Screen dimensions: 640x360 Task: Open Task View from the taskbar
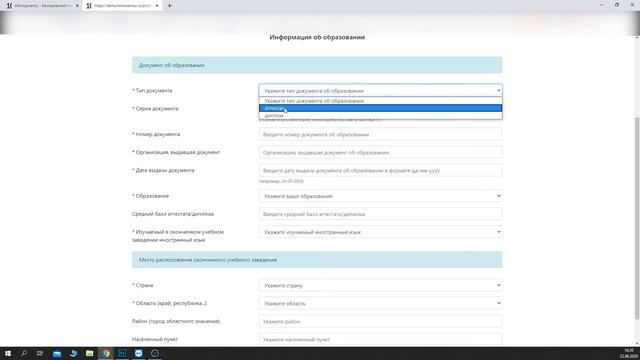(x=40, y=353)
